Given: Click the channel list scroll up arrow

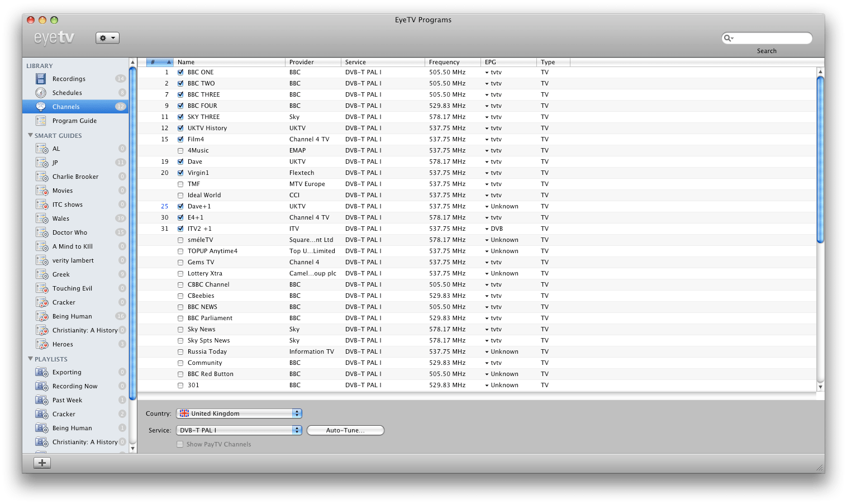Looking at the screenshot, I should [x=820, y=72].
